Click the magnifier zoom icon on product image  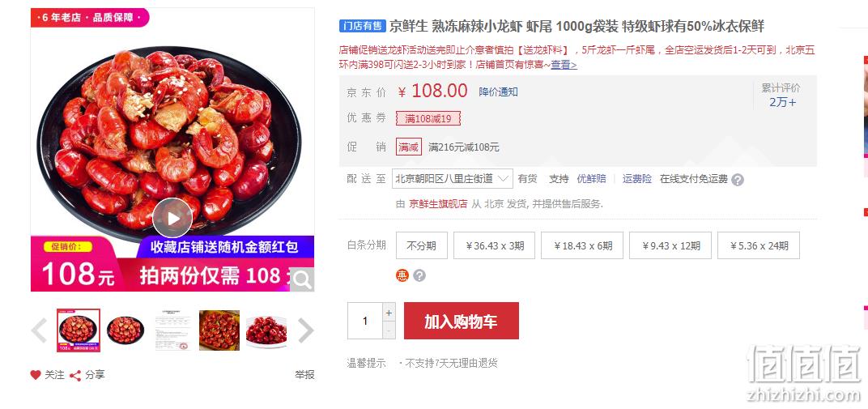point(302,280)
